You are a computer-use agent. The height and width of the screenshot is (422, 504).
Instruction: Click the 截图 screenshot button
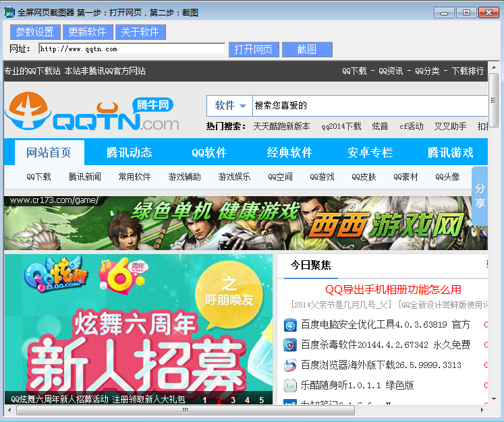307,49
